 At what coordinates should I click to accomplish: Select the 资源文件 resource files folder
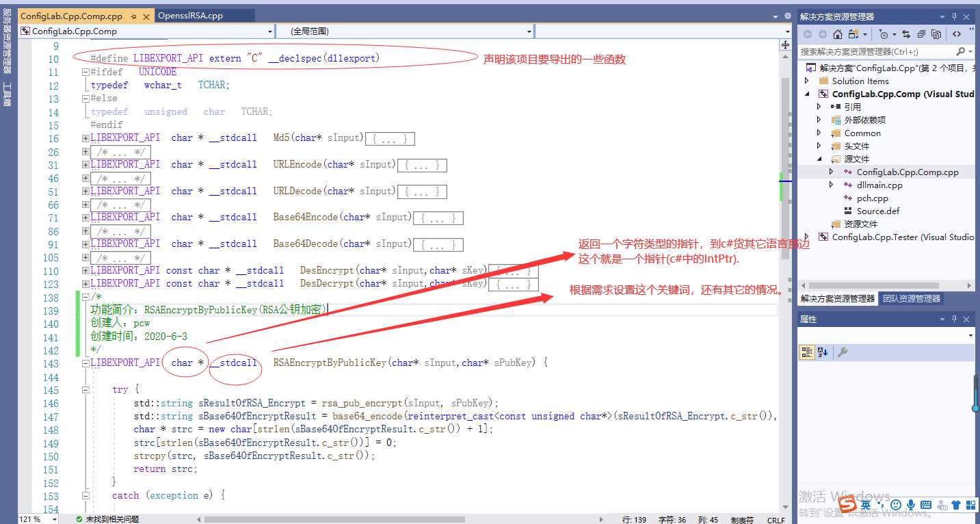pyautogui.click(x=860, y=224)
